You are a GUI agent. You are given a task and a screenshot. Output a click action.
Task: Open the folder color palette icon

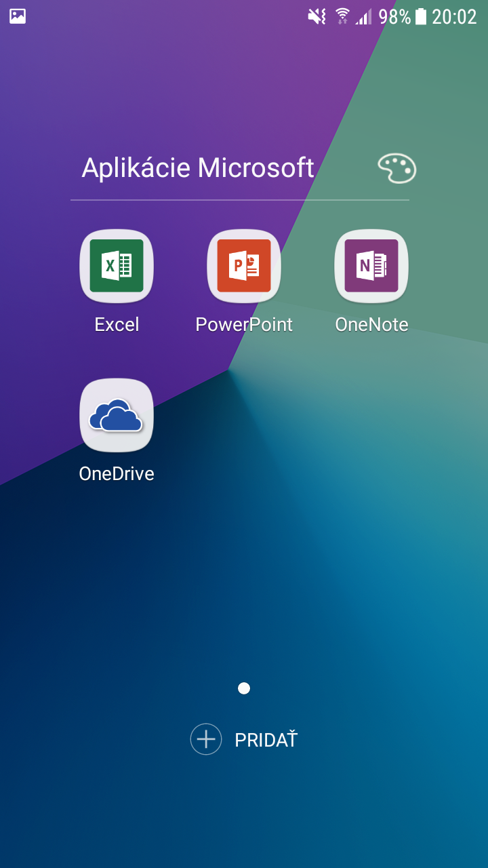click(x=396, y=169)
